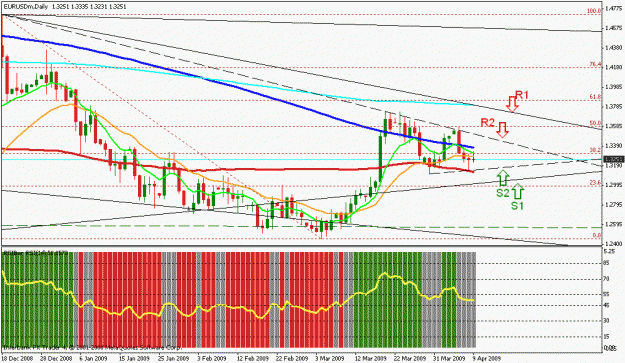The width and height of the screenshot is (625, 363).
Task: Click the 22 Mar 2009 date label
Action: coord(410,358)
